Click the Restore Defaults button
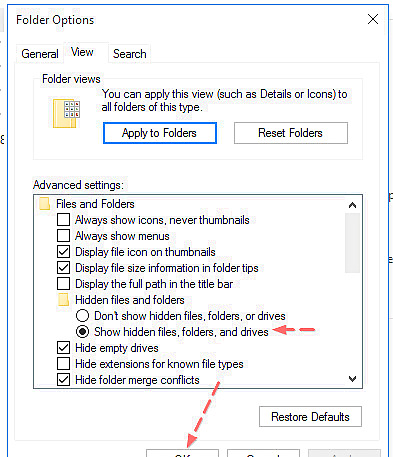The height and width of the screenshot is (457, 393). [x=310, y=417]
